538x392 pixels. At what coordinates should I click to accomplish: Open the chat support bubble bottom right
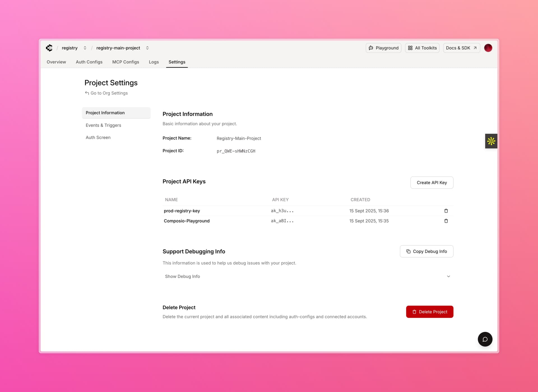click(485, 339)
